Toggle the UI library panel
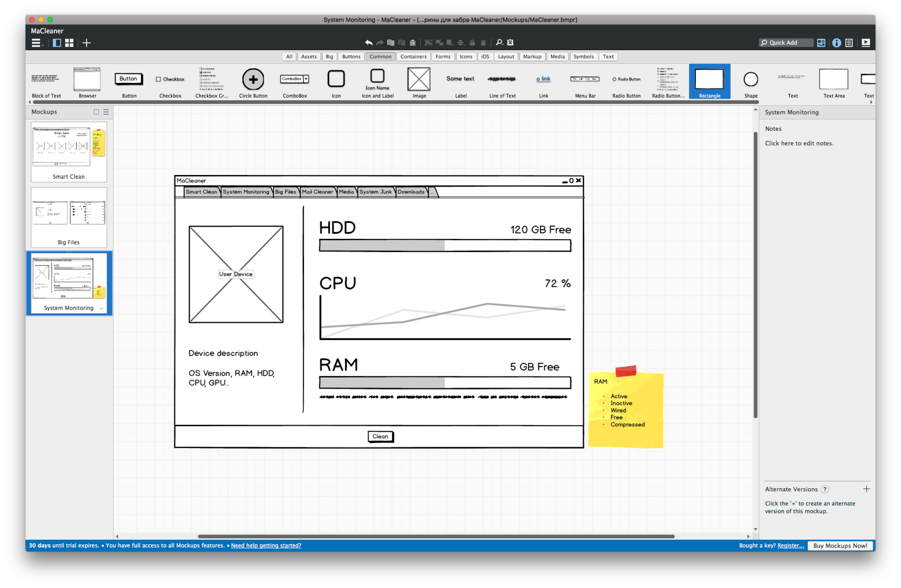Screen dimensions: 901x588 (821, 43)
